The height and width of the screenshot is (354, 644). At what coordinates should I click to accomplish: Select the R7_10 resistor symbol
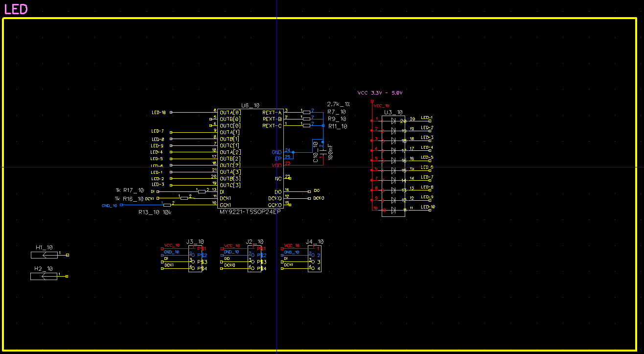click(306, 112)
